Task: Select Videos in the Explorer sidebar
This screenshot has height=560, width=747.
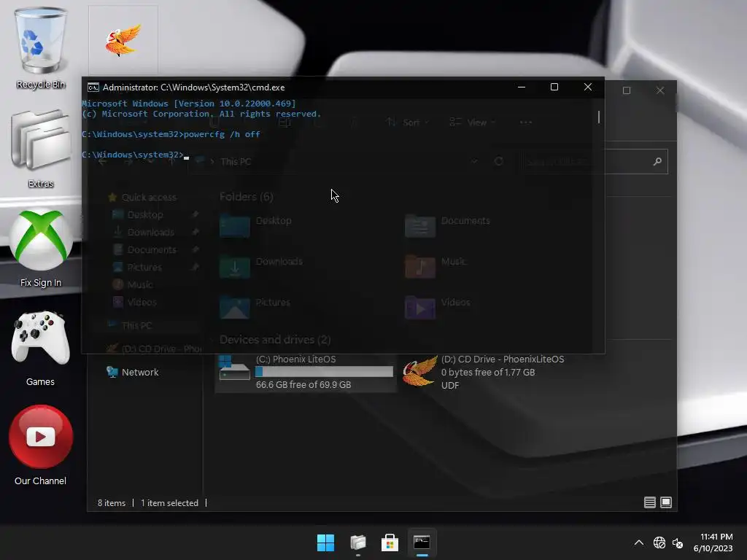Action: (142, 302)
